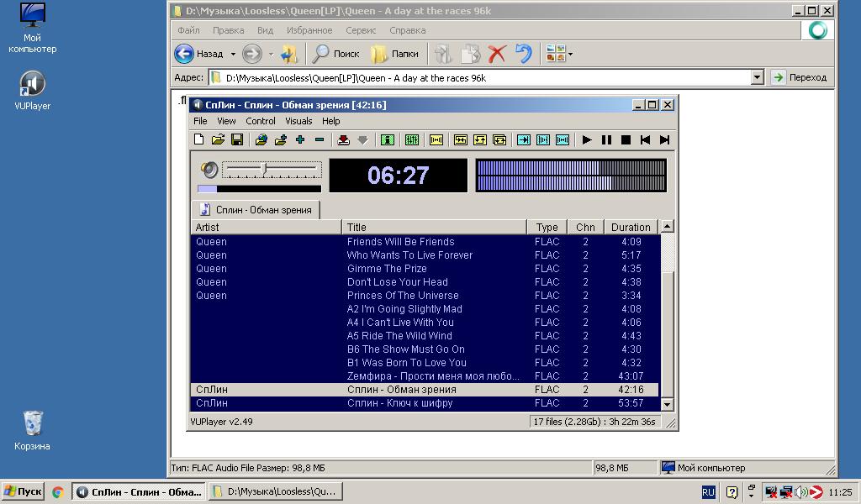Open VUPlayer Control menu
This screenshot has width=861, height=504.
(x=261, y=121)
